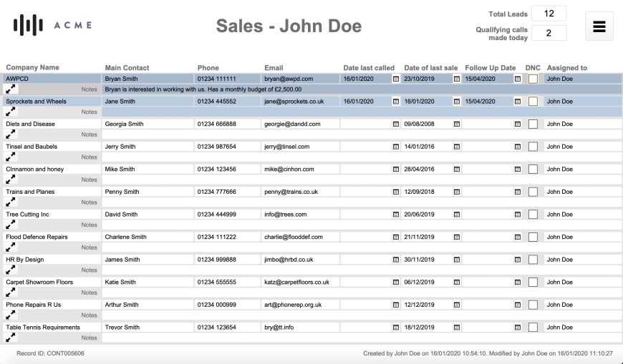Open Date of last sale calendar for HR By Design
The image size is (623, 364).
pyautogui.click(x=457, y=260)
